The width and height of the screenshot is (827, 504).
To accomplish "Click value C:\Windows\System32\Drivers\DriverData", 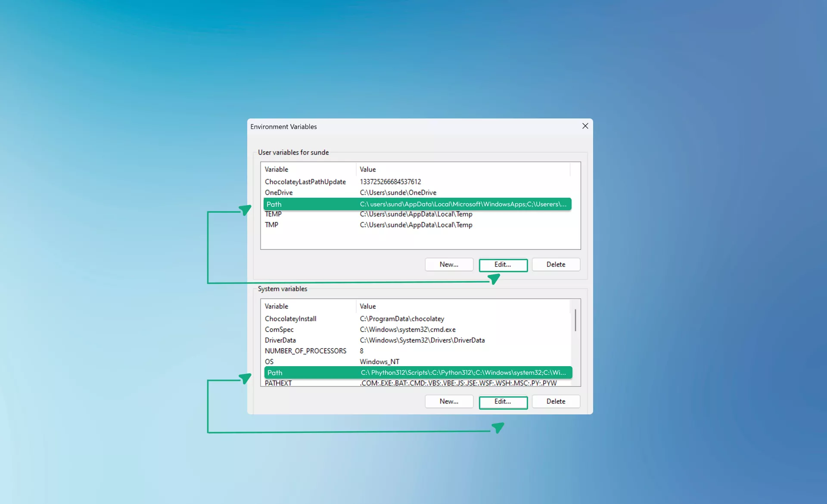I will [x=422, y=340].
